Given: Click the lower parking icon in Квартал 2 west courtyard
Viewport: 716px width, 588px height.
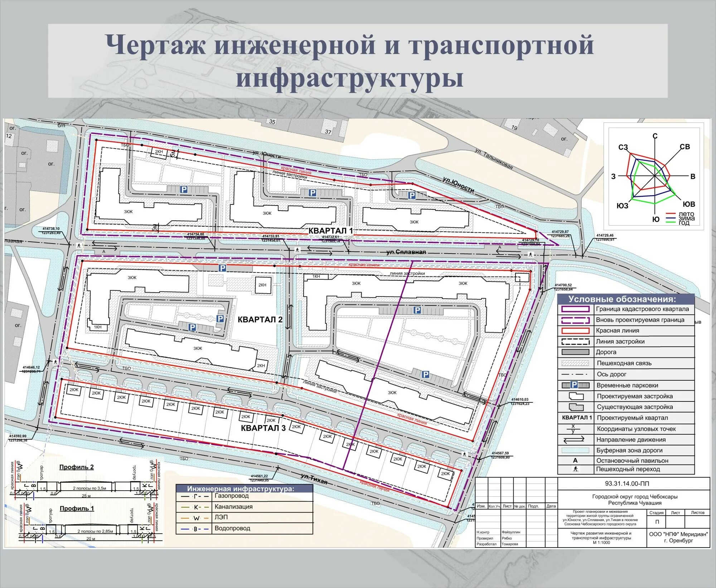Looking at the screenshot, I should tap(192, 327).
